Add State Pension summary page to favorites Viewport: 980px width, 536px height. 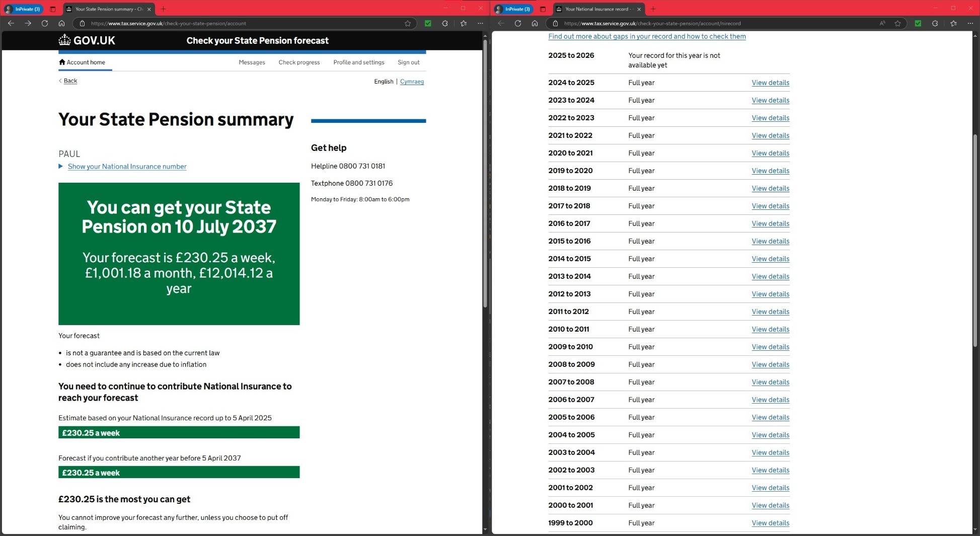[408, 23]
